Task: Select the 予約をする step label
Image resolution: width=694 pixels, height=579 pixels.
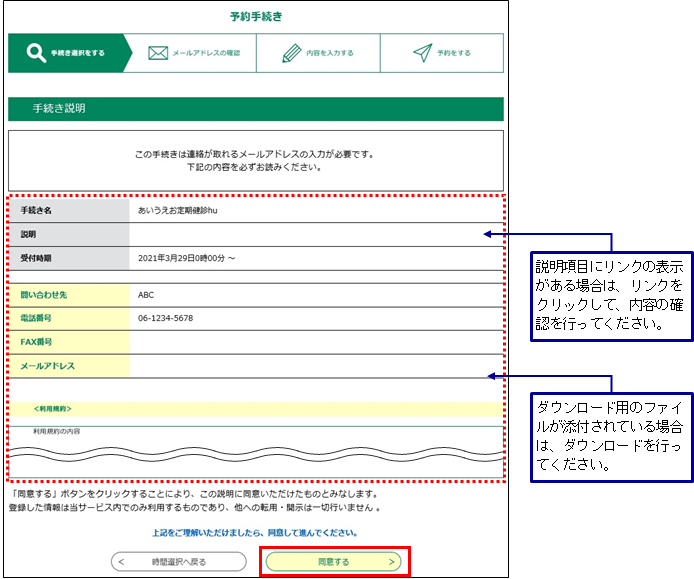Action: 454,53
